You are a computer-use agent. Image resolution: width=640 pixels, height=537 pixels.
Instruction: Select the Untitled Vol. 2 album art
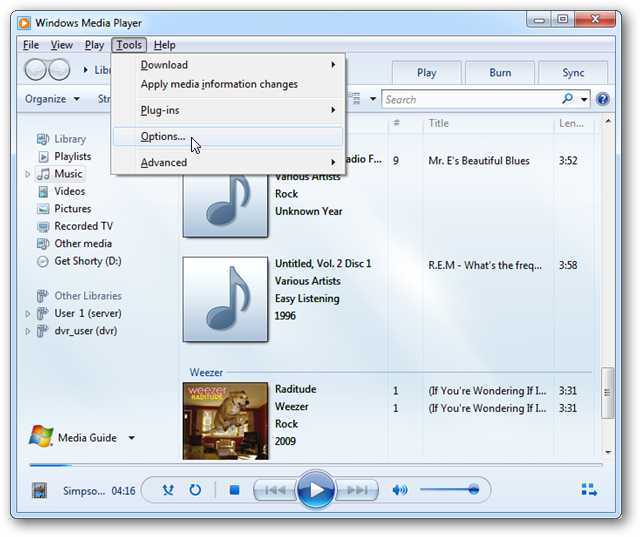[x=226, y=299]
